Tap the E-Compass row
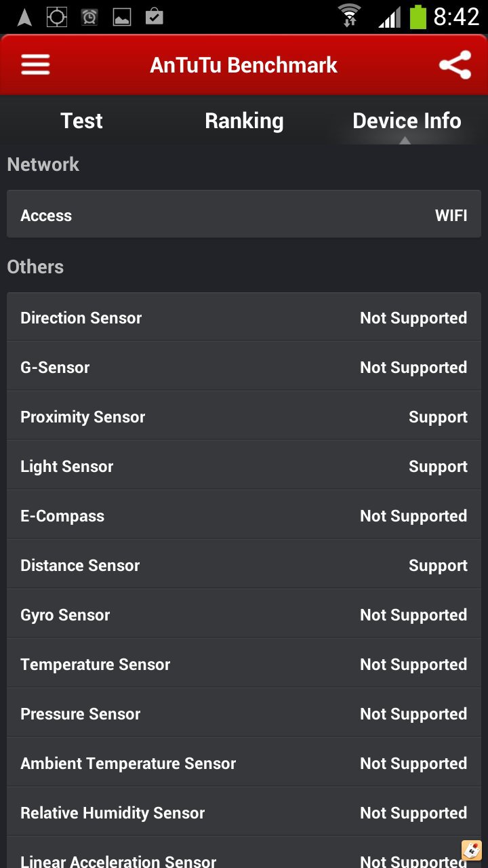488x868 pixels. [x=244, y=515]
